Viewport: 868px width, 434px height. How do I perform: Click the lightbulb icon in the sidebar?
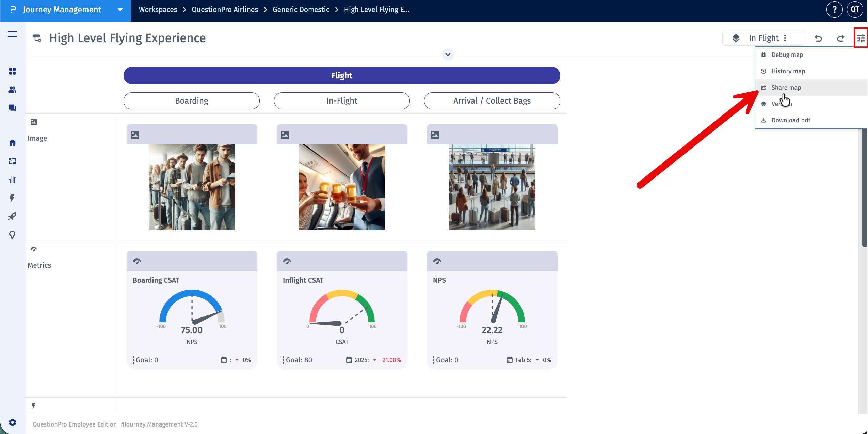(12, 235)
